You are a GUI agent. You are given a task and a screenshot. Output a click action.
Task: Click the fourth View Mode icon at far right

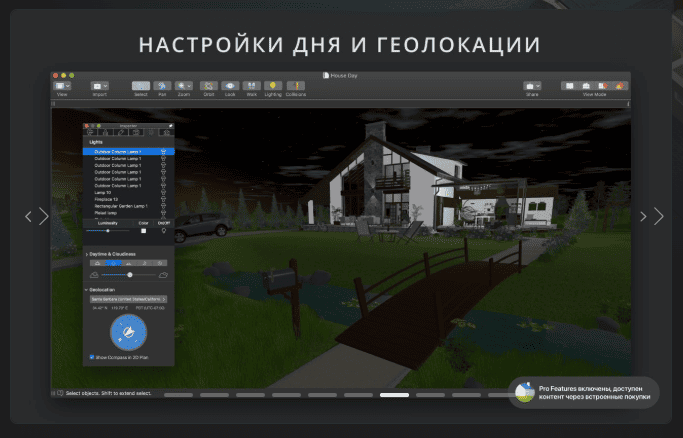619,86
